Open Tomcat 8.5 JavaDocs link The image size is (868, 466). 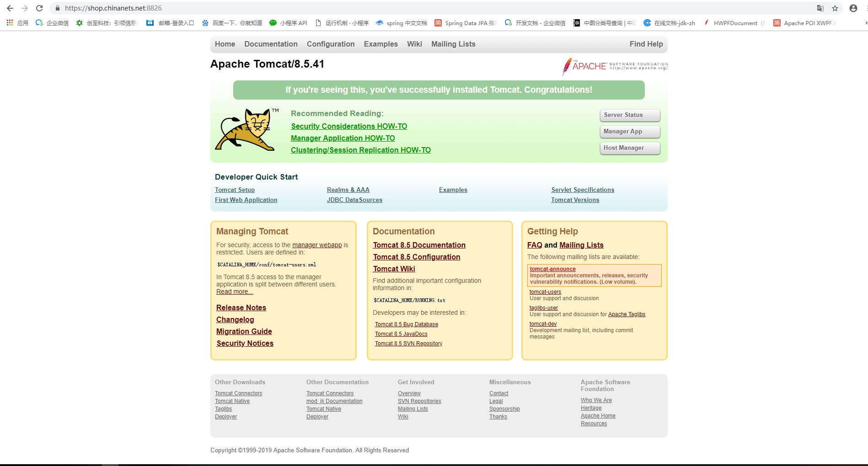pos(401,334)
